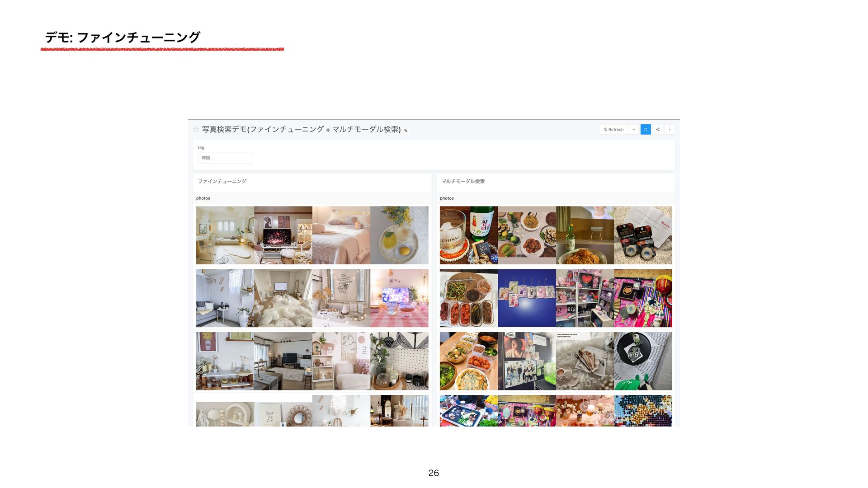Viewport: 868px width, 488px height.
Task: Open the refresh interval dropdown arrow
Action: 633,129
